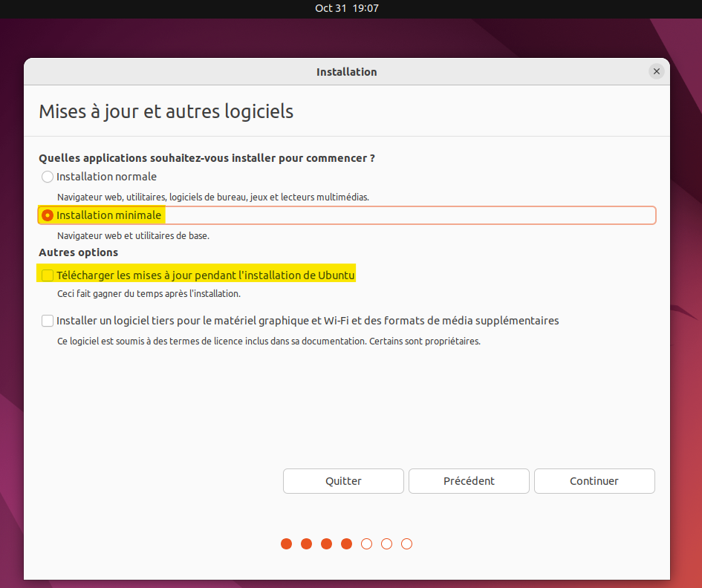Click the second filled progress dot
702x588 pixels.
[306, 544]
